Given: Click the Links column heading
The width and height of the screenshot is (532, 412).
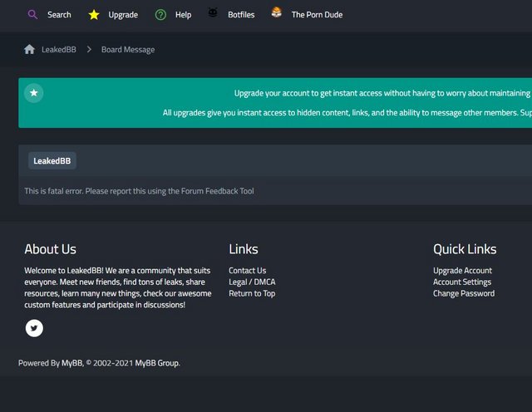Looking at the screenshot, I should (x=244, y=249).
